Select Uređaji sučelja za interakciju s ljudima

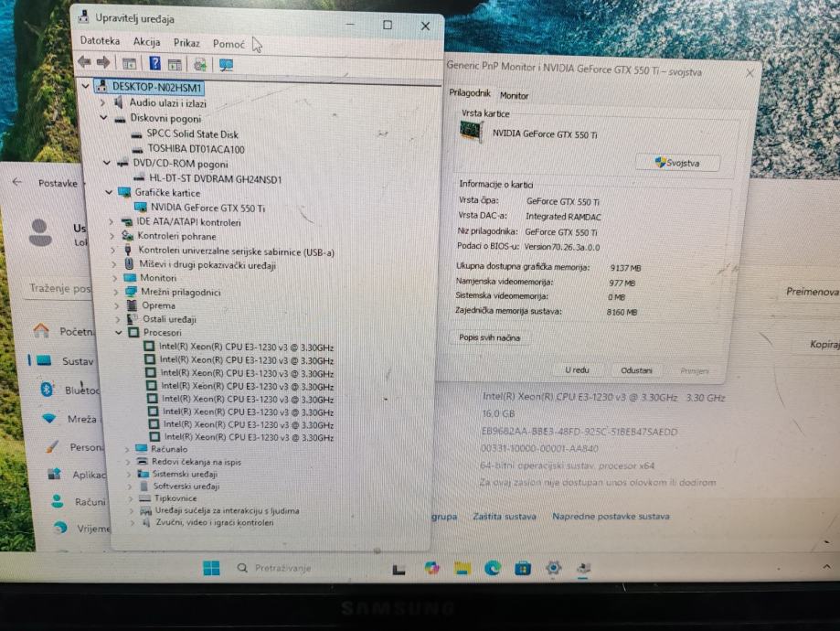pyautogui.click(x=227, y=510)
